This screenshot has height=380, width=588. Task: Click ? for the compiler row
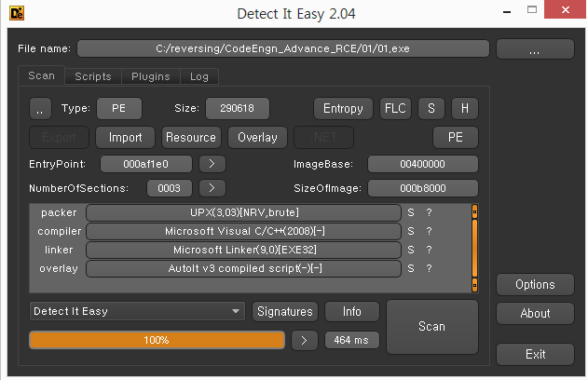[429, 231]
